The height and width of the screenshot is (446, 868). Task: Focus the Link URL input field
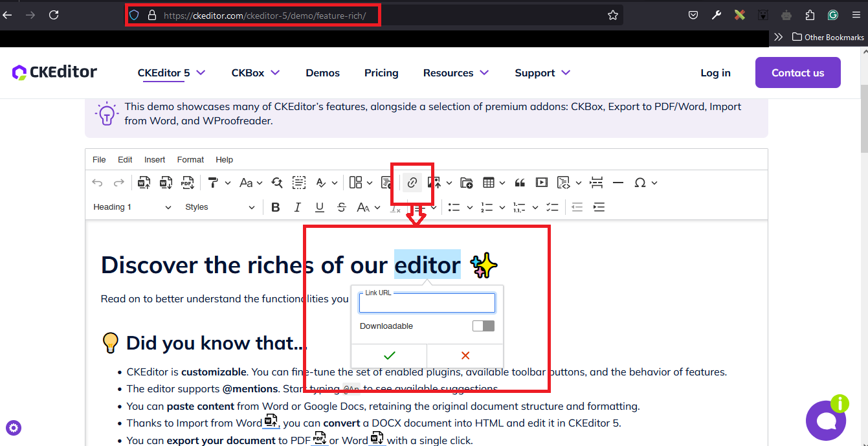click(427, 303)
